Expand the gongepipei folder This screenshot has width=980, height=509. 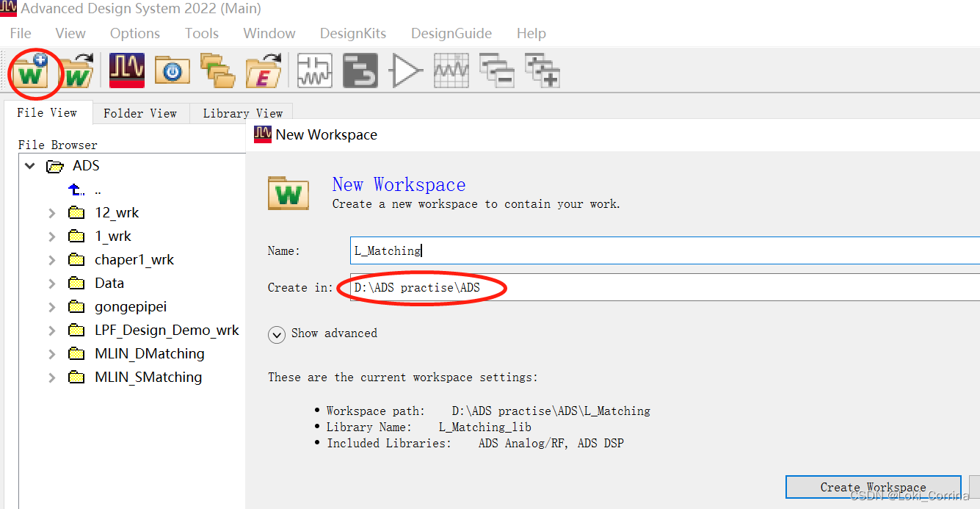click(x=52, y=307)
